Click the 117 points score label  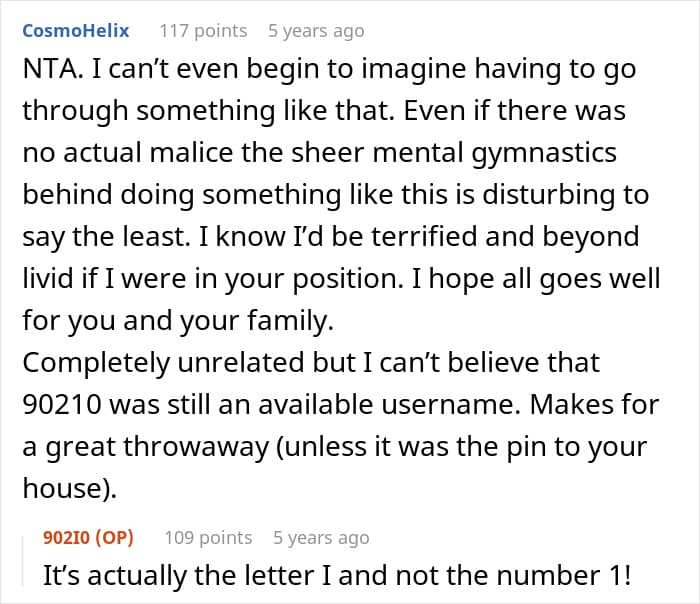(203, 31)
